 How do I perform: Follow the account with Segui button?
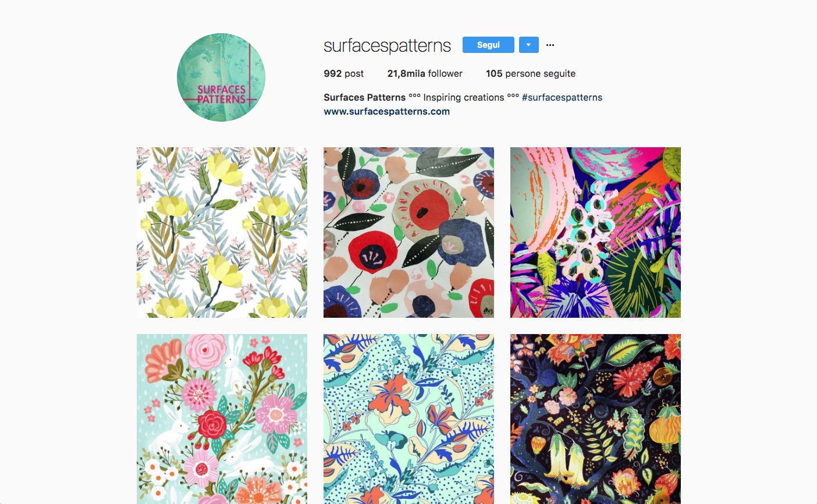[x=488, y=45]
